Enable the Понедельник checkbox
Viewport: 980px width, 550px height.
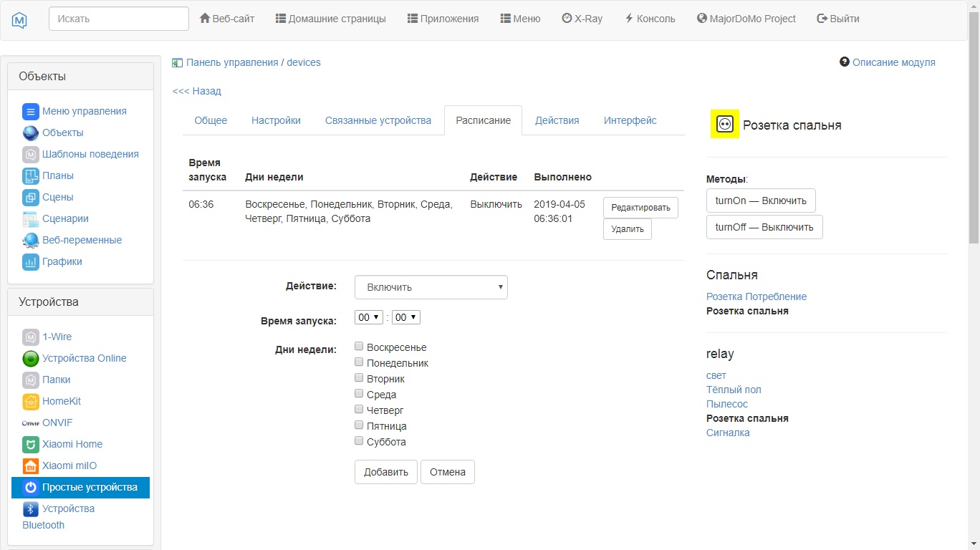click(359, 362)
